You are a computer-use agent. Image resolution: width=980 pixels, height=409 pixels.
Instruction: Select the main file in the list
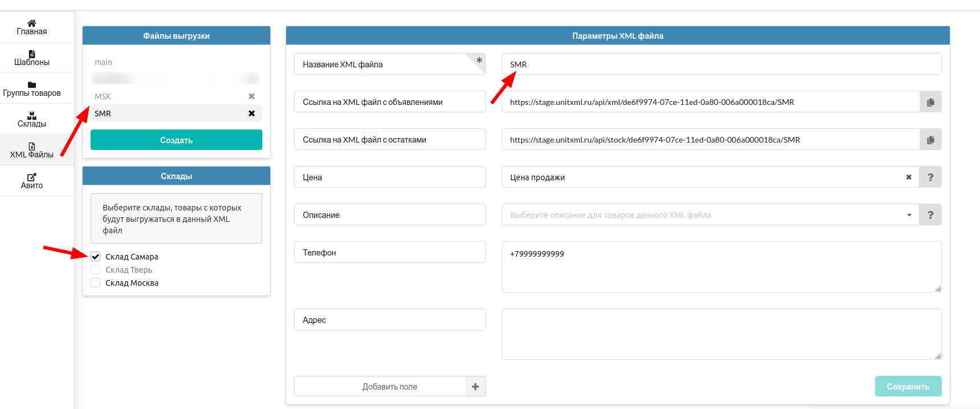click(176, 62)
